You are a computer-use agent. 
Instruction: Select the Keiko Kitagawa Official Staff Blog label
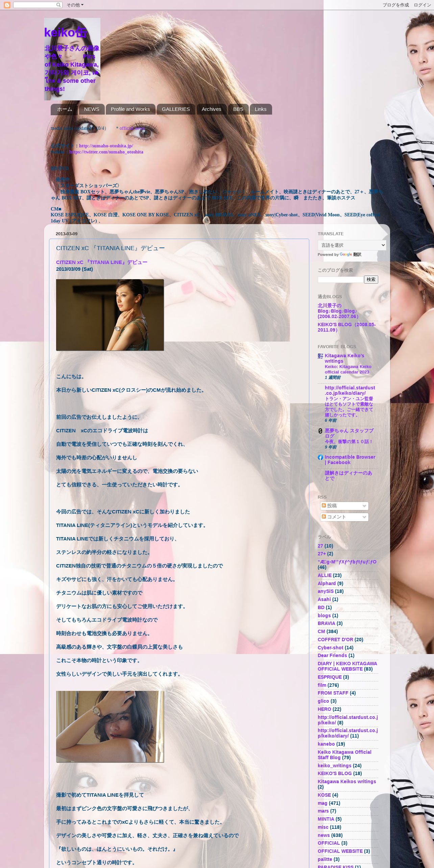pos(344,755)
